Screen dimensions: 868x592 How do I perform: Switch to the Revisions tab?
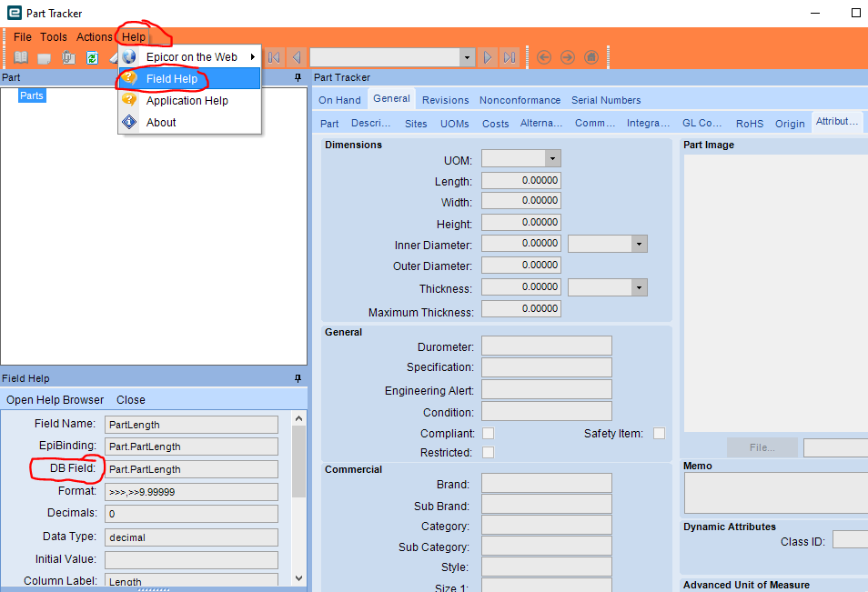point(445,100)
